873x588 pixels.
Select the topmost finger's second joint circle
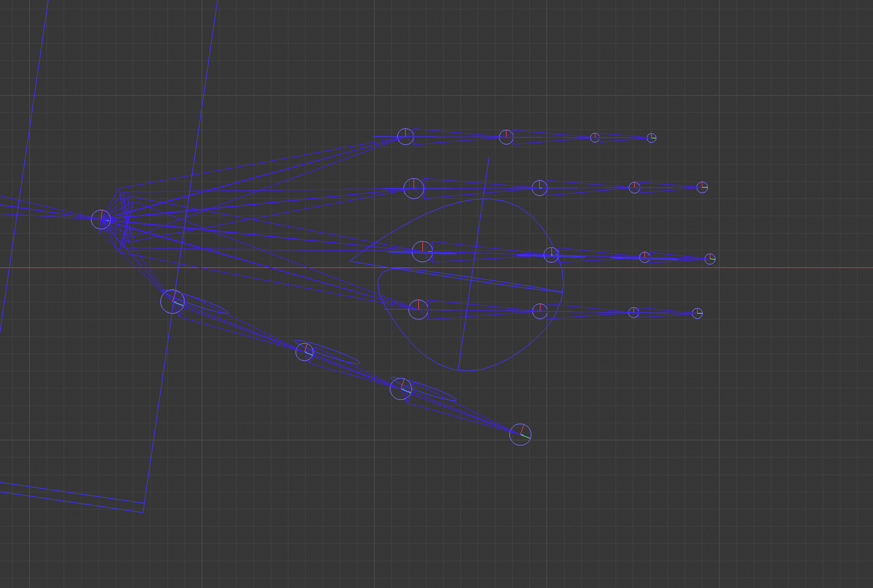coord(506,137)
